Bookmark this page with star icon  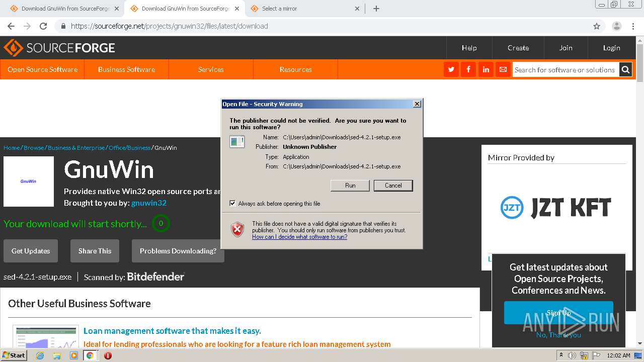point(597,26)
